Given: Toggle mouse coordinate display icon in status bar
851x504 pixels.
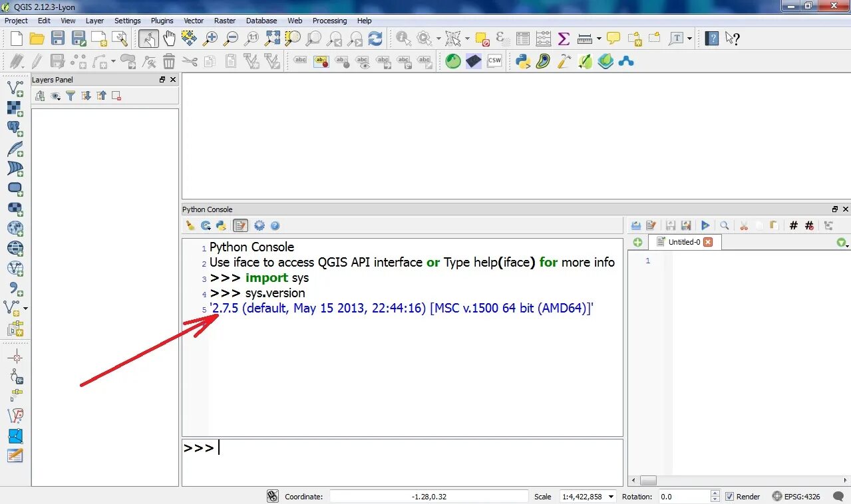Looking at the screenshot, I should 273,496.
